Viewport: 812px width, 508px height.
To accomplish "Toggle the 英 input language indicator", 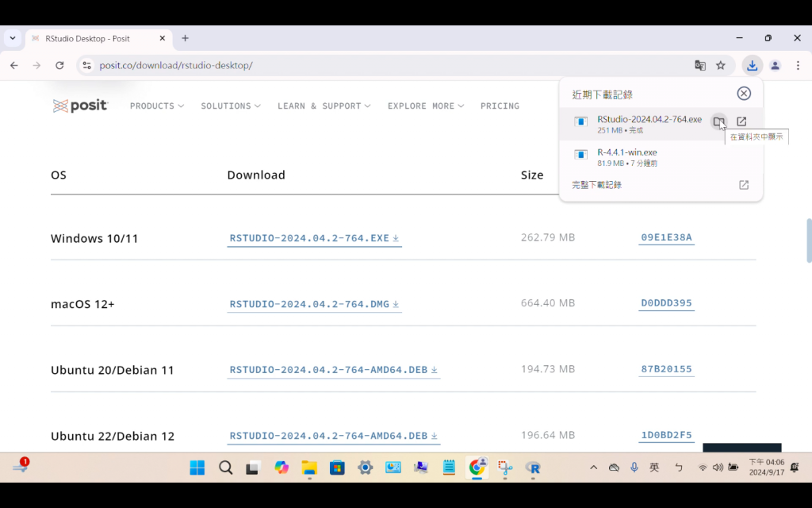I will click(x=654, y=468).
